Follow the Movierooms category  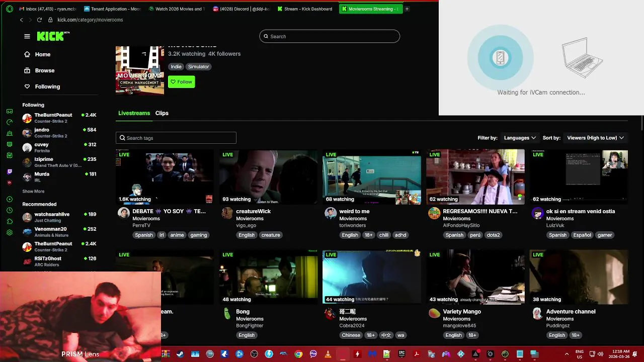point(182,81)
